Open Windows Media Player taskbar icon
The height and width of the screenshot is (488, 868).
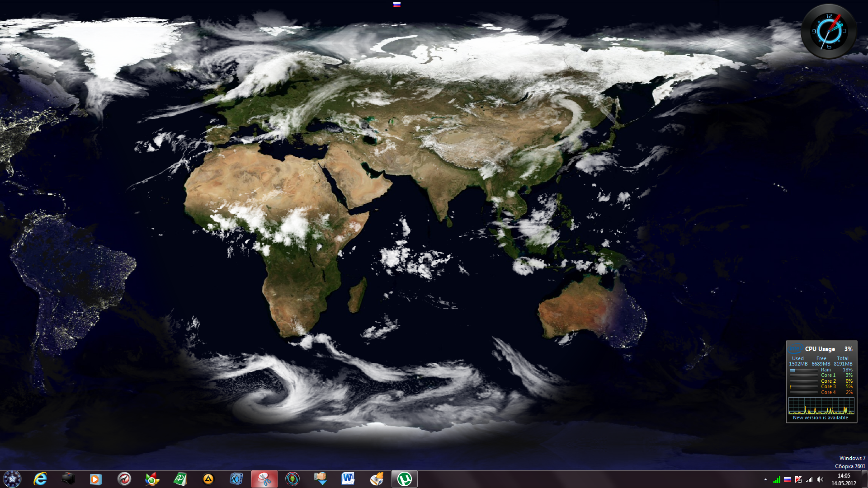96,479
